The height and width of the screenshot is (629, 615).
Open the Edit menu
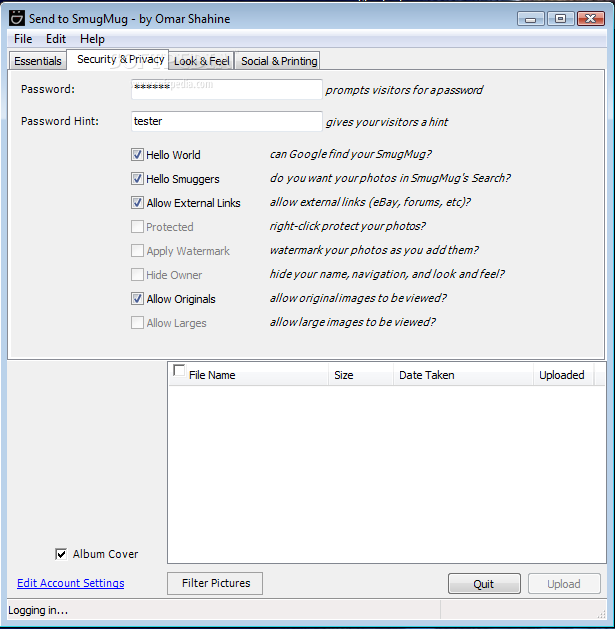tap(56, 39)
